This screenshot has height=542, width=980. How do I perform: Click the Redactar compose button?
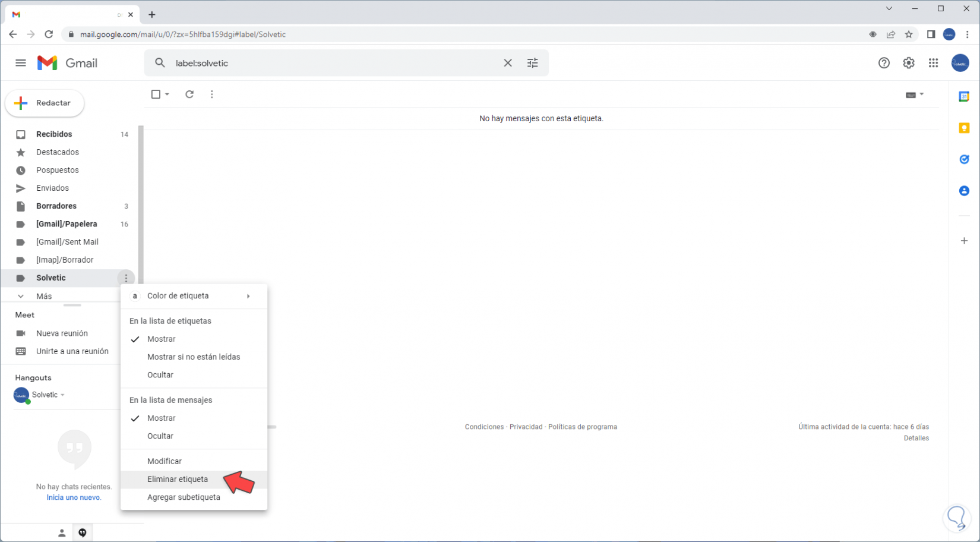tap(45, 103)
